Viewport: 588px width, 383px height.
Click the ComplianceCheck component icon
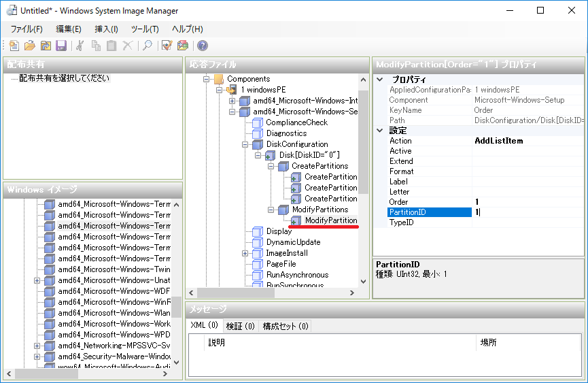tap(258, 122)
